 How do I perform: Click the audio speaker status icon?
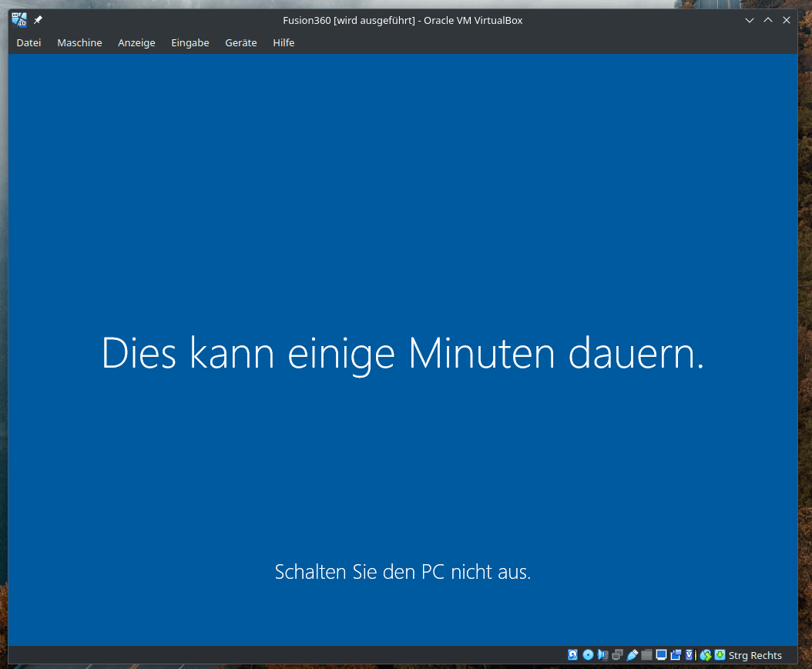click(x=602, y=655)
